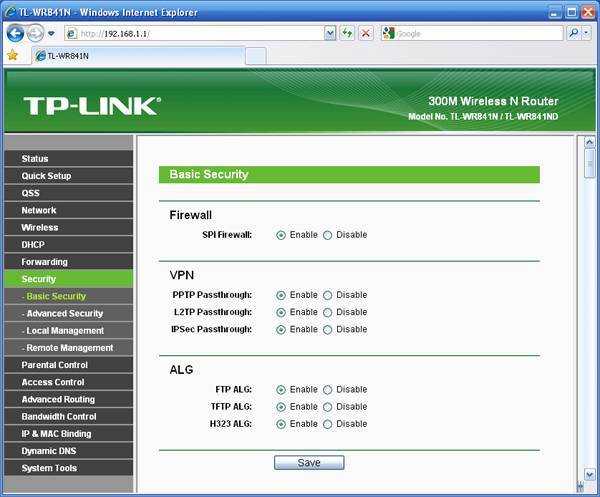
Task: Disable TFTP ALG radio button
Action: coord(328,407)
